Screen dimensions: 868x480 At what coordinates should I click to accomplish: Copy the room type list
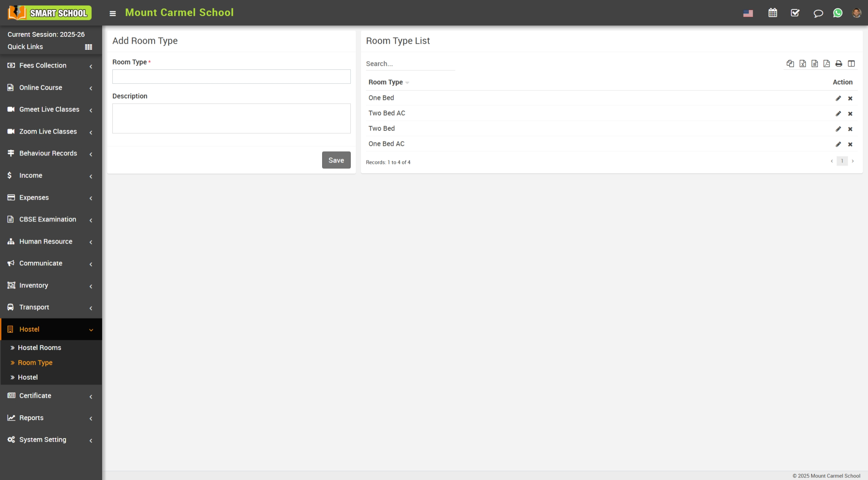pyautogui.click(x=790, y=63)
